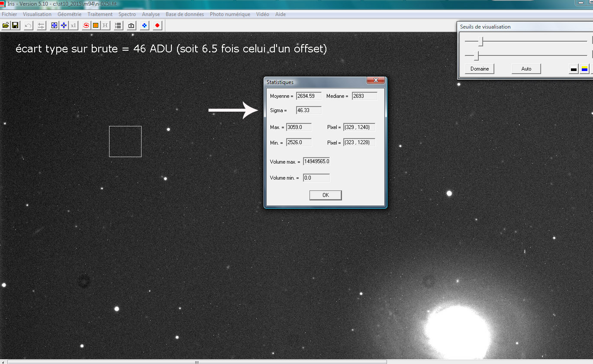The image size is (593, 364).
Task: Open the Analyse menu
Action: pyautogui.click(x=151, y=14)
